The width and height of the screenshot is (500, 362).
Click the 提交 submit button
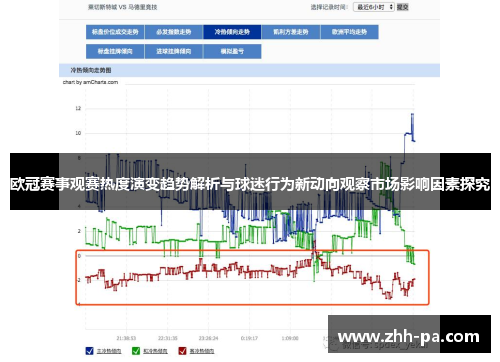coord(403,7)
